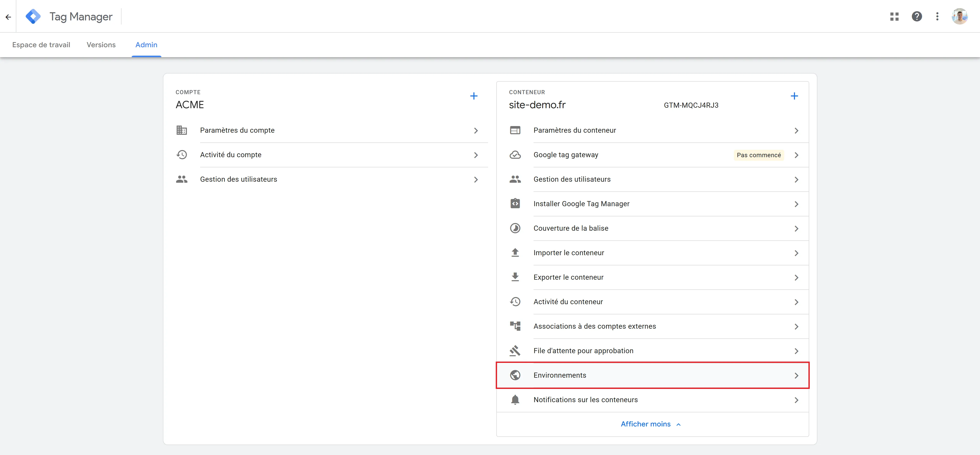Open the Google apps grid icon
This screenshot has width=980, height=455.
894,17
